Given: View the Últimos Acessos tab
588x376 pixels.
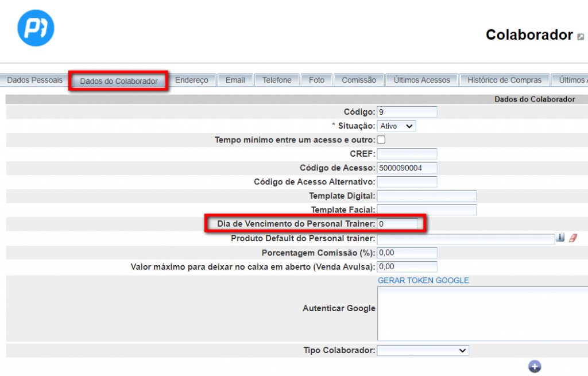Looking at the screenshot, I should click(421, 80).
